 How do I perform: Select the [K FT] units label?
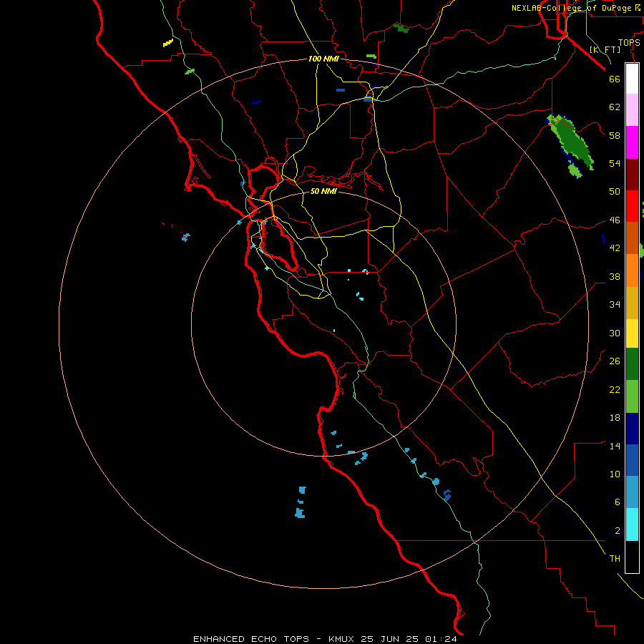coord(605,50)
